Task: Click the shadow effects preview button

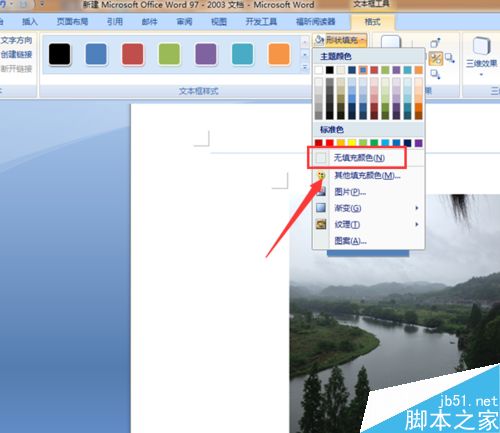Action: 391,42
